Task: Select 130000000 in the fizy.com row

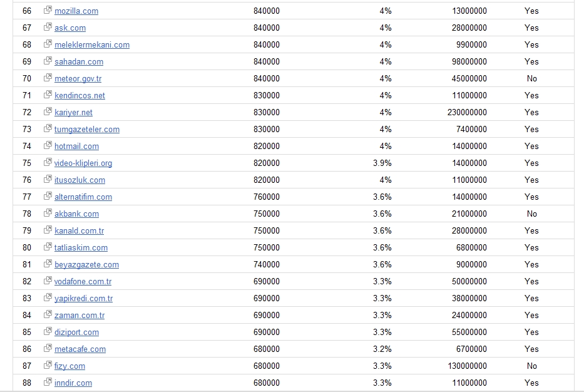Action: point(467,366)
